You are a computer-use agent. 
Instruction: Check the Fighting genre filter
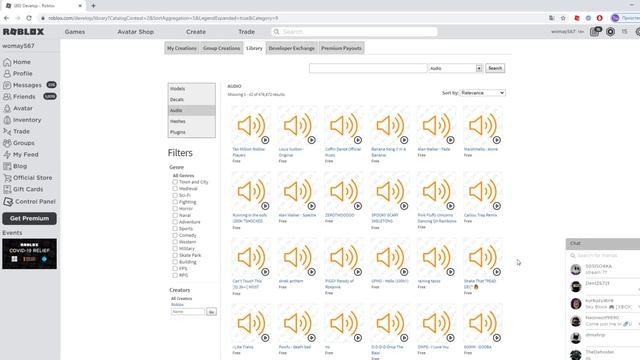click(175, 202)
